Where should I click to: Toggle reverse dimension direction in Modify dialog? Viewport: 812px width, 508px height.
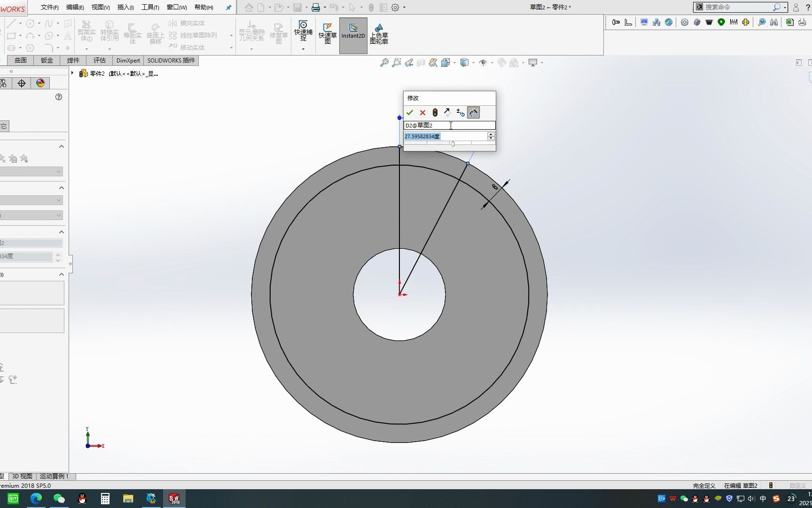[x=447, y=112]
